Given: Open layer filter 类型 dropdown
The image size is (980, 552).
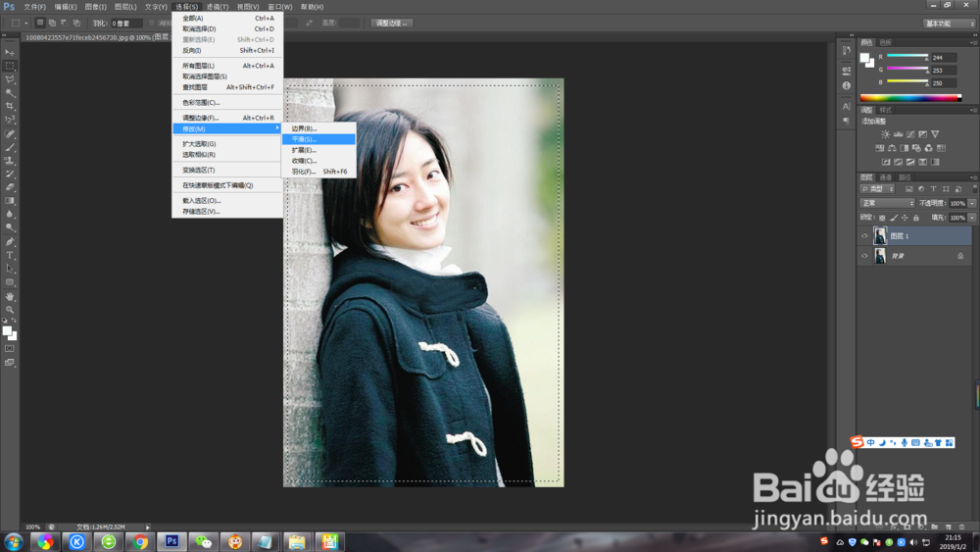Looking at the screenshot, I should pyautogui.click(x=877, y=189).
